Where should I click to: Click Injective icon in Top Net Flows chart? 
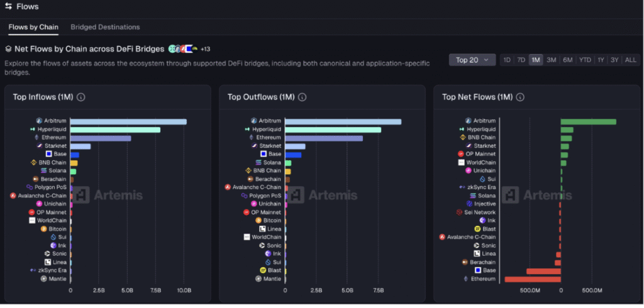[x=469, y=204]
